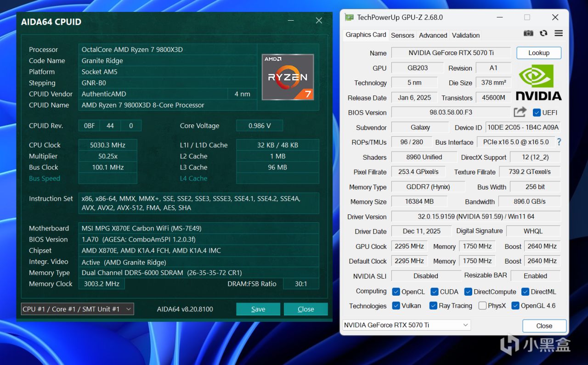Switch to the Sensors tab
The width and height of the screenshot is (588, 365).
pyautogui.click(x=402, y=35)
